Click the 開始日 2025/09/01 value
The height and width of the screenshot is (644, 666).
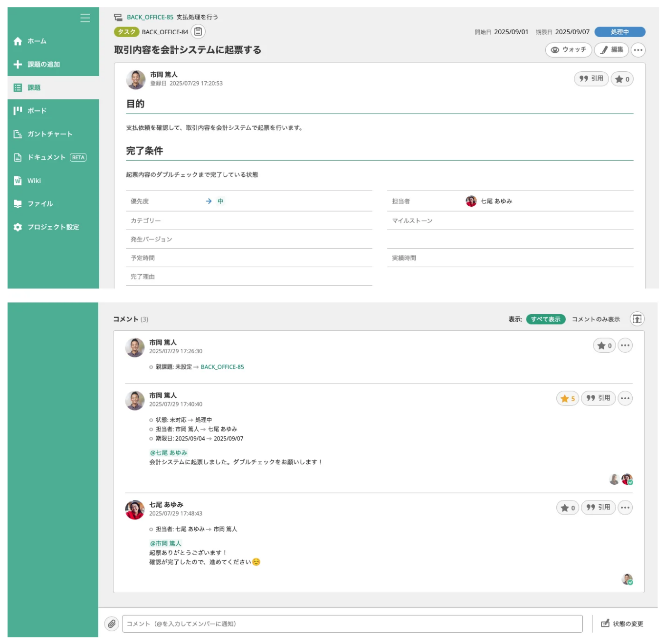coord(511,32)
